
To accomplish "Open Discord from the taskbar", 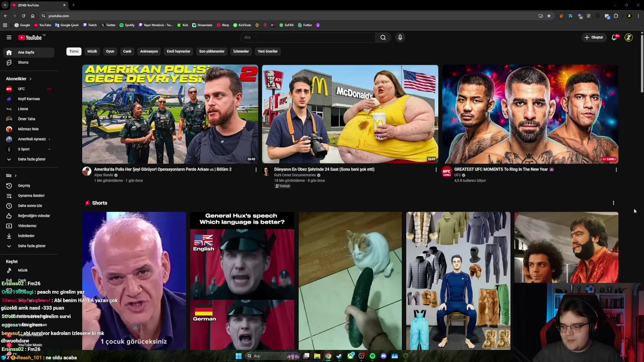I will coord(383,356).
